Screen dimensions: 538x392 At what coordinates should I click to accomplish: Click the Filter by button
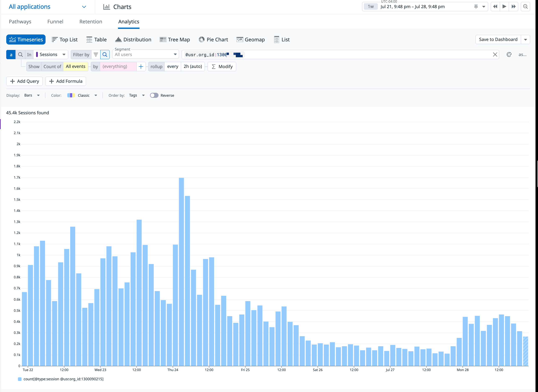pos(81,55)
